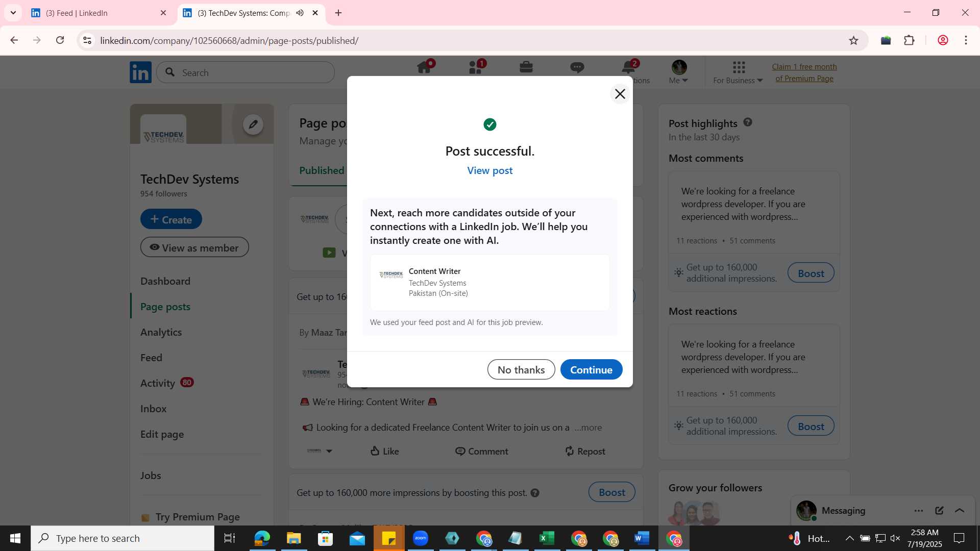Open the react-as identity dropdown under the post
The height and width of the screenshot is (551, 980).
click(320, 451)
